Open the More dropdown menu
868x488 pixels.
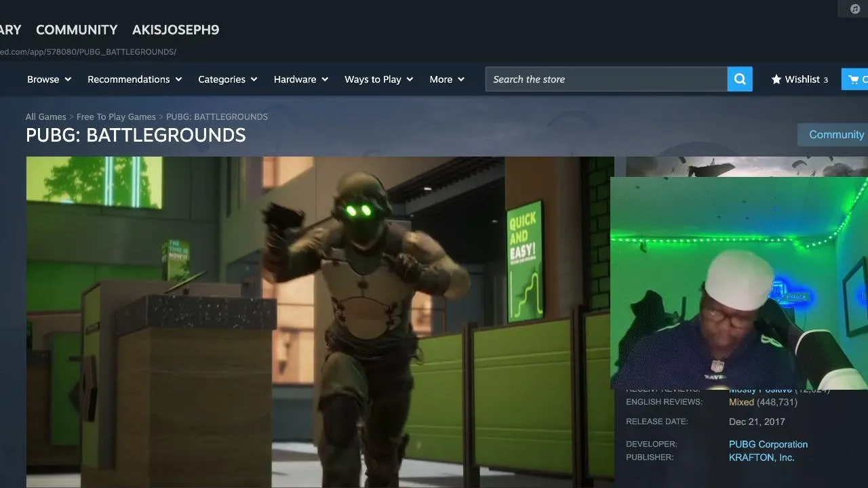point(446,79)
